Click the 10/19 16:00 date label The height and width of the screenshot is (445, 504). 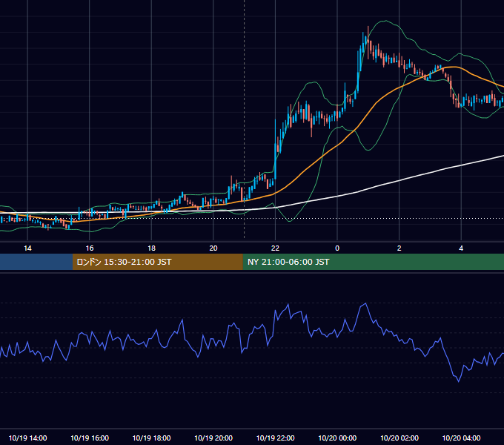click(90, 438)
